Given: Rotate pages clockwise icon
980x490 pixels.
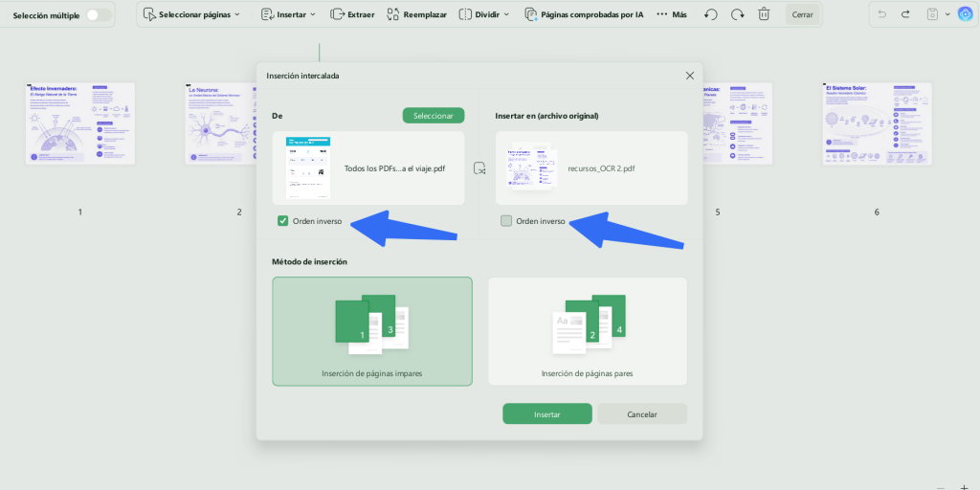Looking at the screenshot, I should [738, 14].
